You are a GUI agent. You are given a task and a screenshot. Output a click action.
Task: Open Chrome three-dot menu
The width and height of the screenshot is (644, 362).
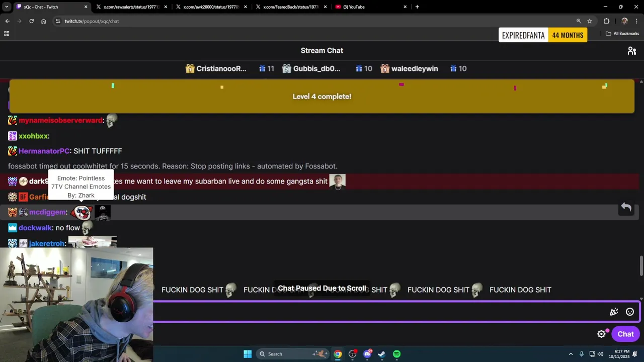(637, 21)
